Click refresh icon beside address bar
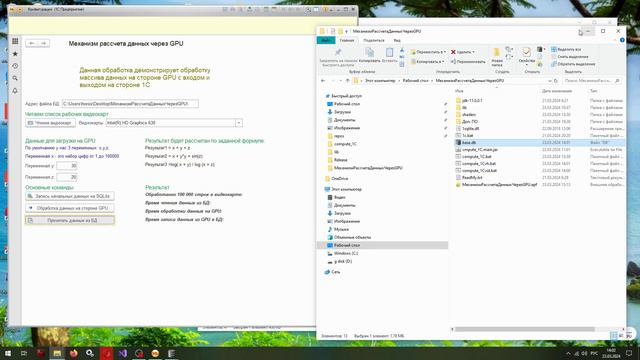640x360 pixels. click(x=556, y=81)
